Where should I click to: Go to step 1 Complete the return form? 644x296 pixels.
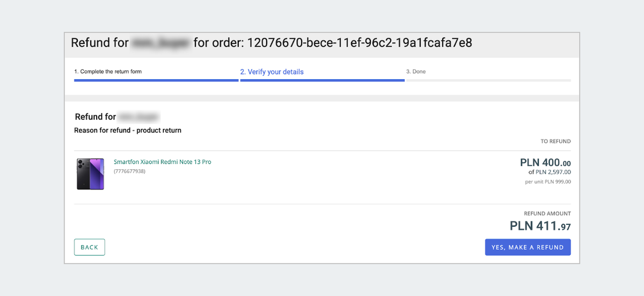tap(108, 71)
